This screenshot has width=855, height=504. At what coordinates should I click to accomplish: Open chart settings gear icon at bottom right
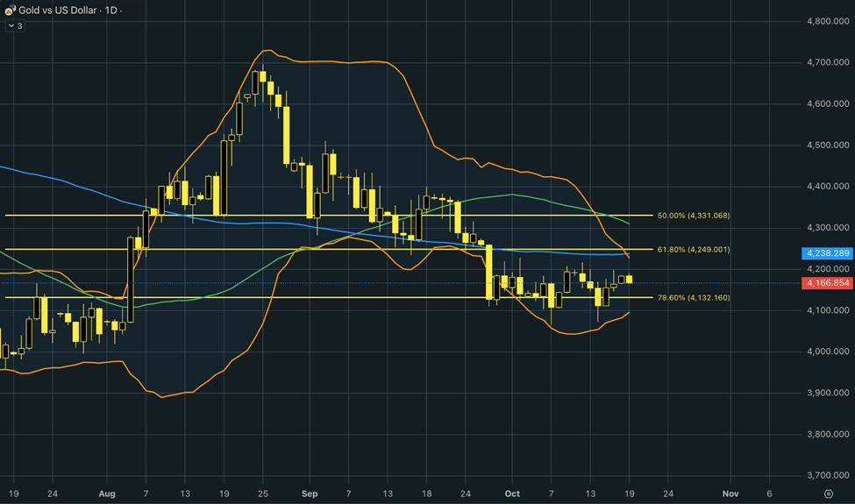(x=829, y=493)
